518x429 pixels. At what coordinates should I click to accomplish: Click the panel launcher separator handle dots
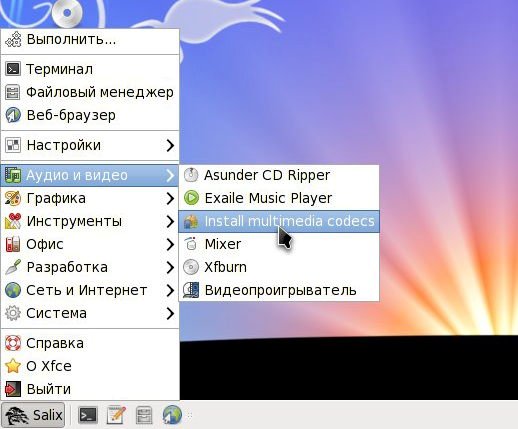pos(190,415)
